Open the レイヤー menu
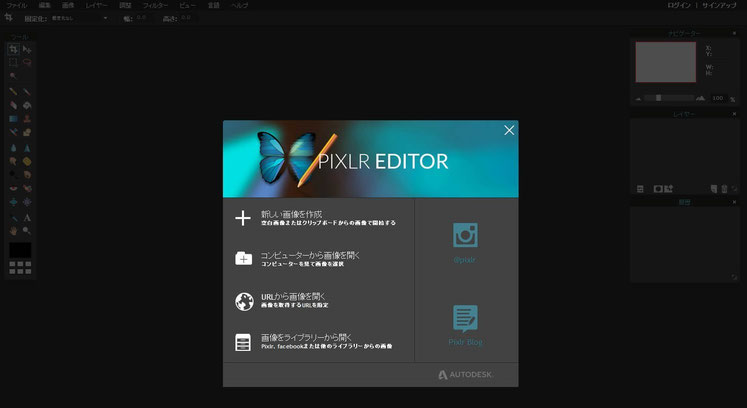The height and width of the screenshot is (408, 747). click(x=97, y=5)
